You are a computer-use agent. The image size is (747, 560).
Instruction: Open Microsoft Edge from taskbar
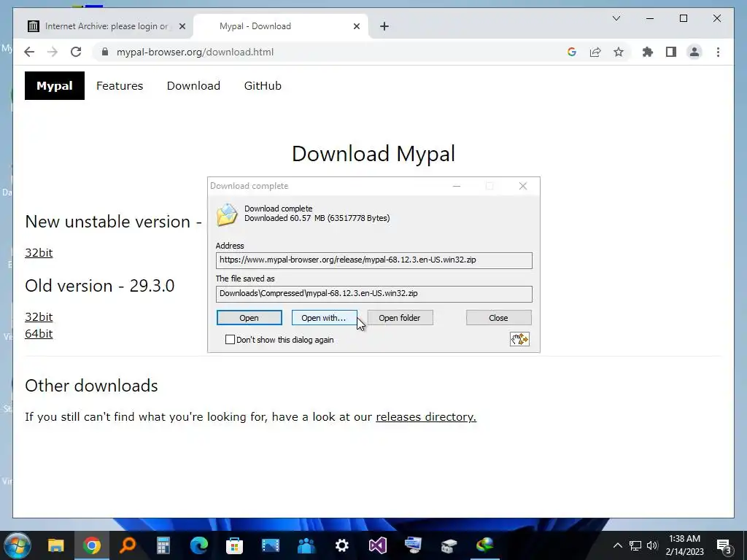point(198,545)
